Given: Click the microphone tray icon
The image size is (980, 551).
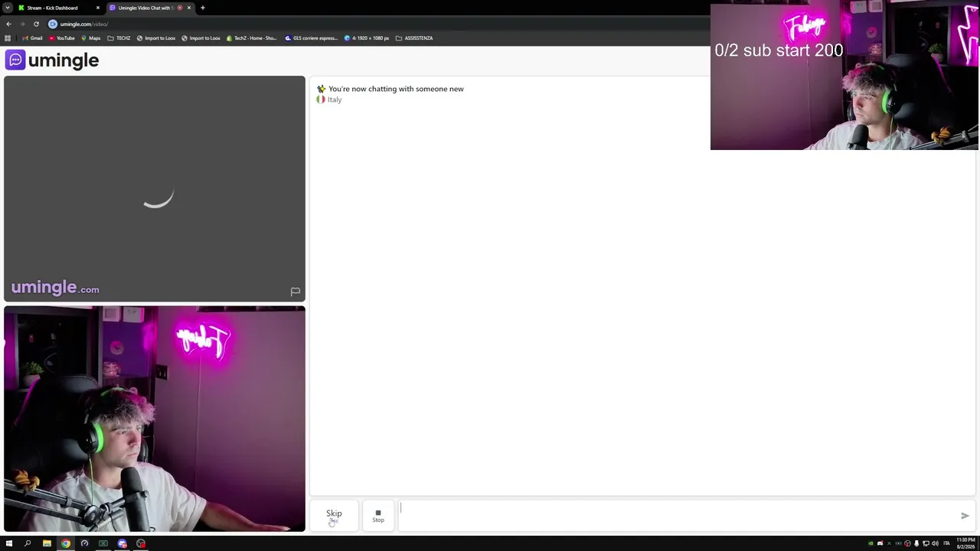Looking at the screenshot, I should (x=916, y=543).
